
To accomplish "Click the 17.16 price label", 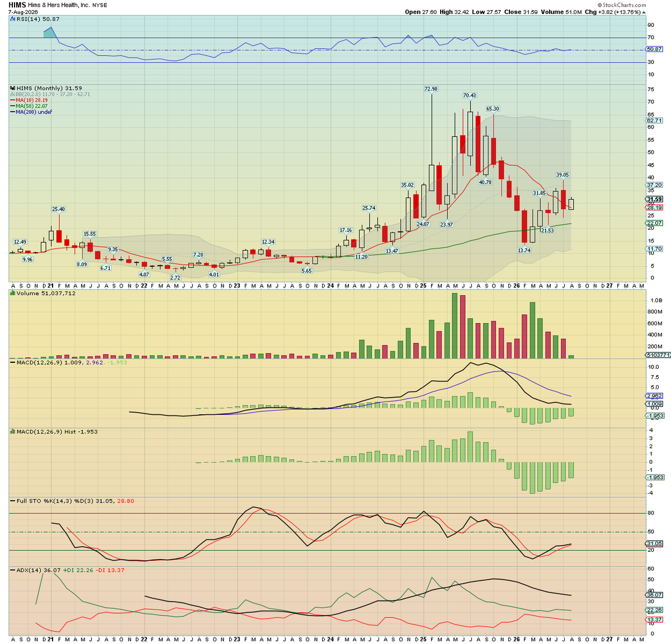I will click(x=346, y=230).
